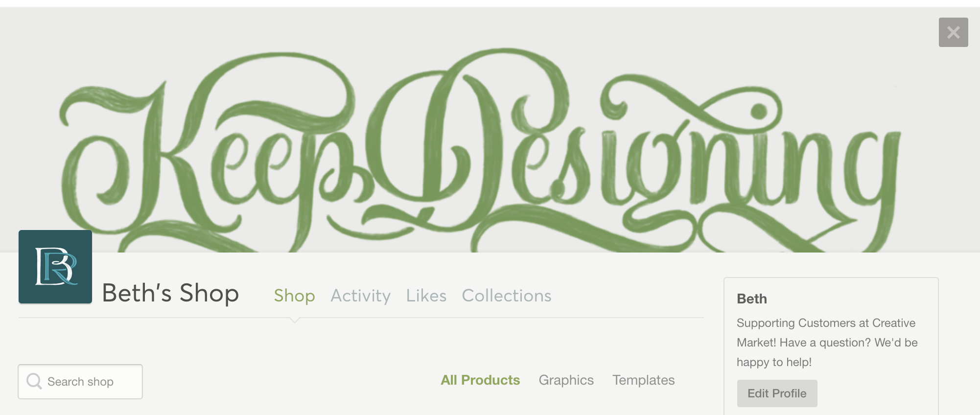Focus the Search shop input field
Viewport: 980px width, 415px height.
click(x=80, y=382)
